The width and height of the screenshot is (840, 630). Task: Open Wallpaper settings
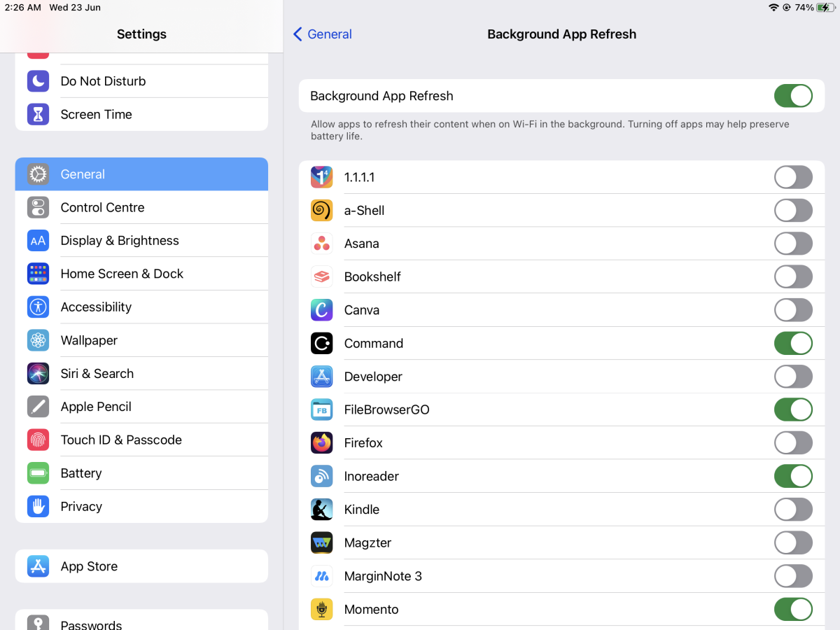click(x=141, y=340)
